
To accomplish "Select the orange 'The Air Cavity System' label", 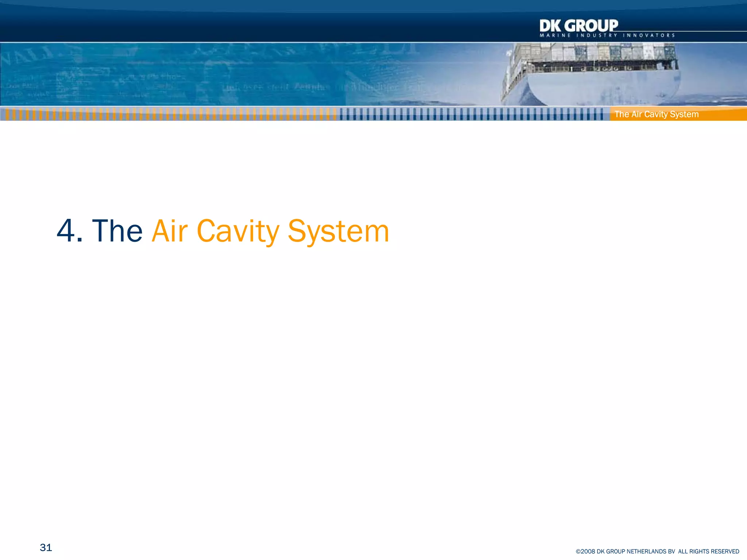I will coord(657,114).
